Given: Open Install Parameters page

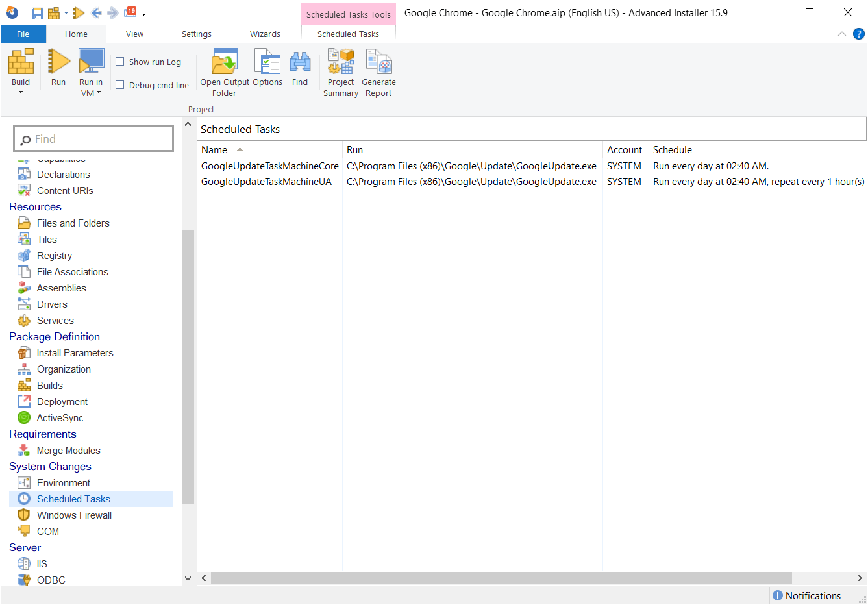Looking at the screenshot, I should [x=75, y=352].
